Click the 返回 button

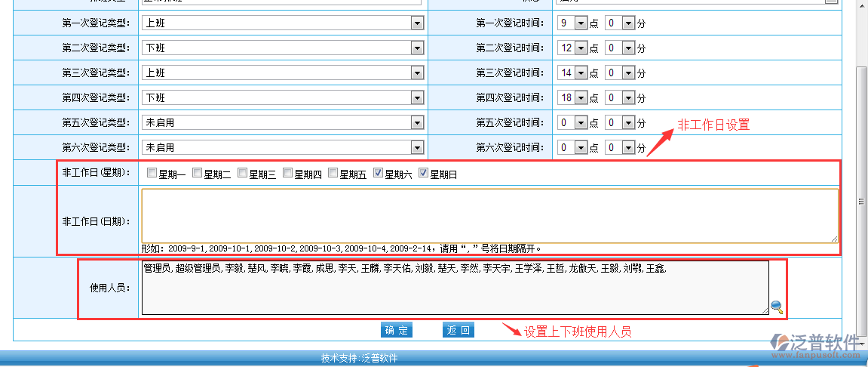pos(459,331)
